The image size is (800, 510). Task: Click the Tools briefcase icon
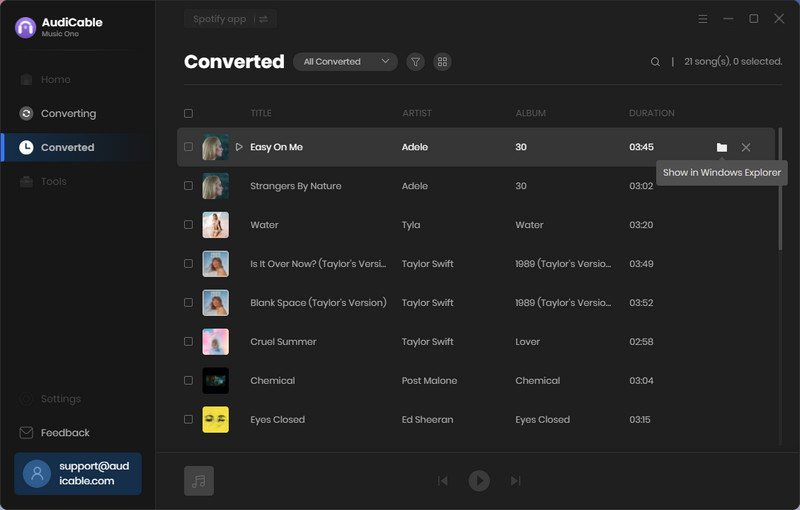tap(26, 182)
